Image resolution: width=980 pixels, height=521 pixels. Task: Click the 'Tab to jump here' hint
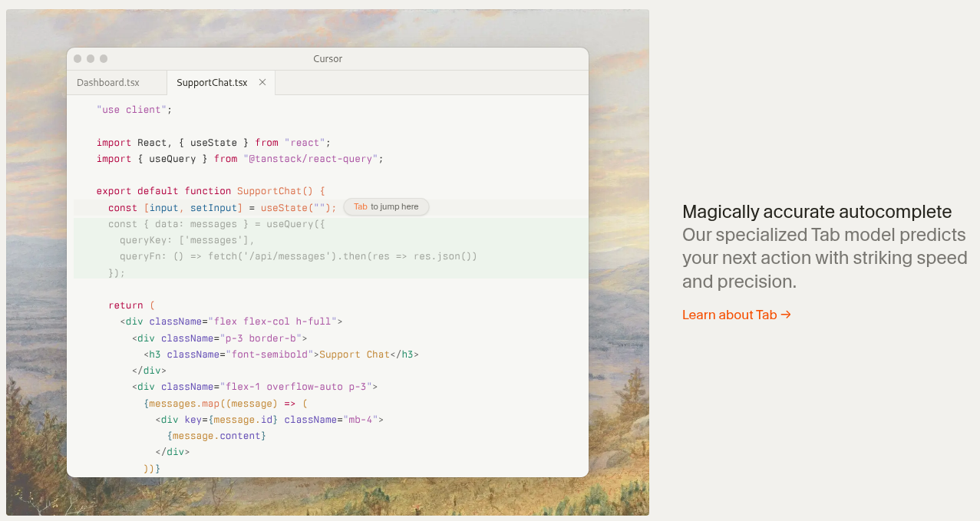(x=386, y=207)
